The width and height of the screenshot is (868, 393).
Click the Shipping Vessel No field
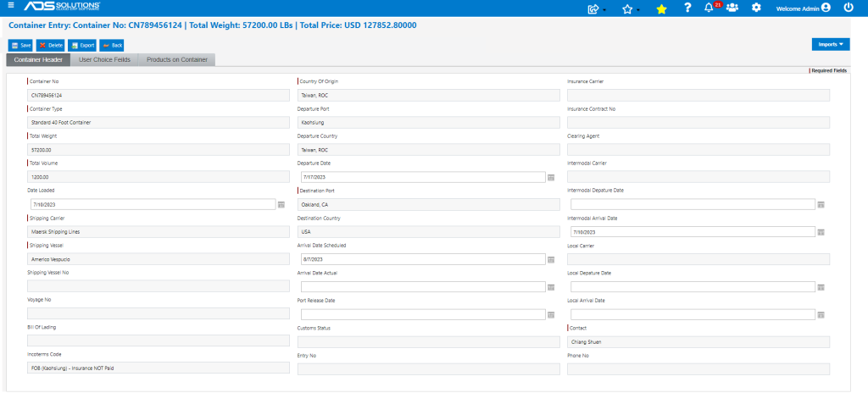tap(159, 285)
